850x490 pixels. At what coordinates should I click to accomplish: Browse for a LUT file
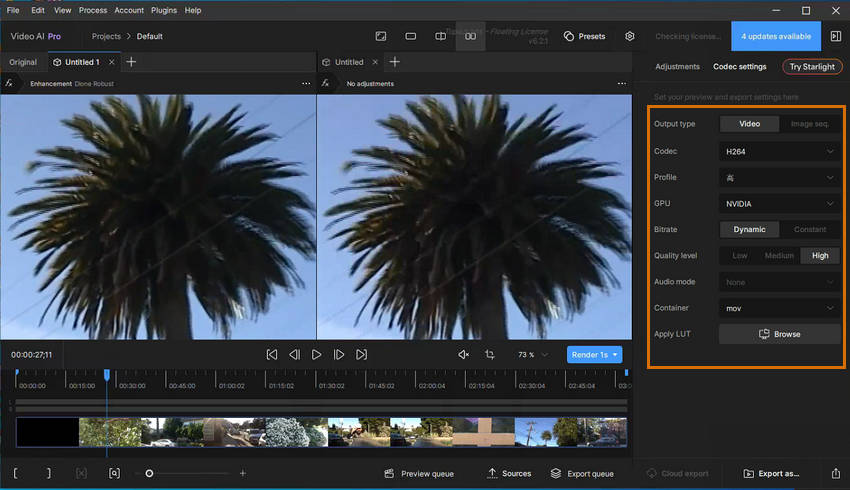(780, 334)
